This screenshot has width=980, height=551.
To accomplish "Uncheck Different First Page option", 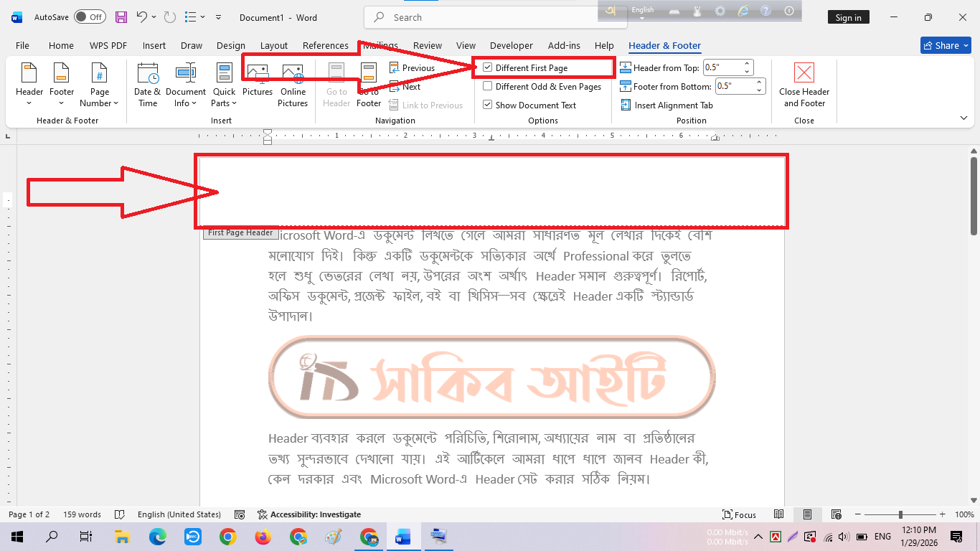I will [488, 68].
